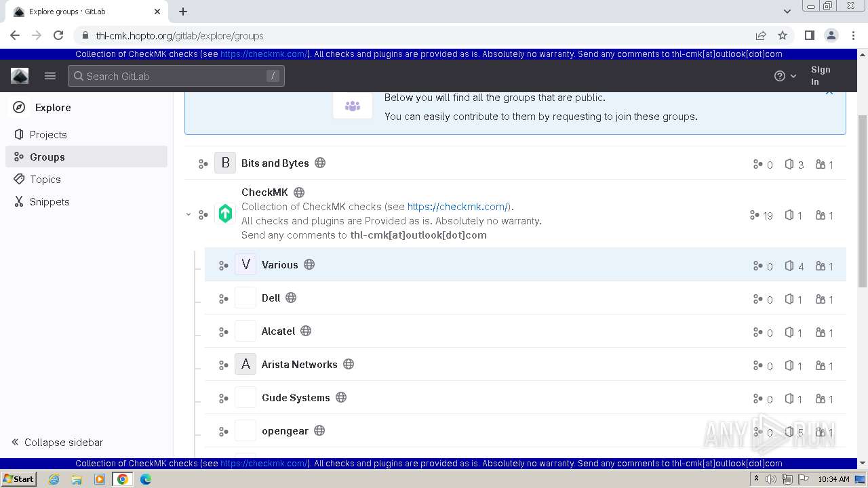Click subgroup tree icon left of Dell
The height and width of the screenshot is (488, 868).
[x=223, y=299]
